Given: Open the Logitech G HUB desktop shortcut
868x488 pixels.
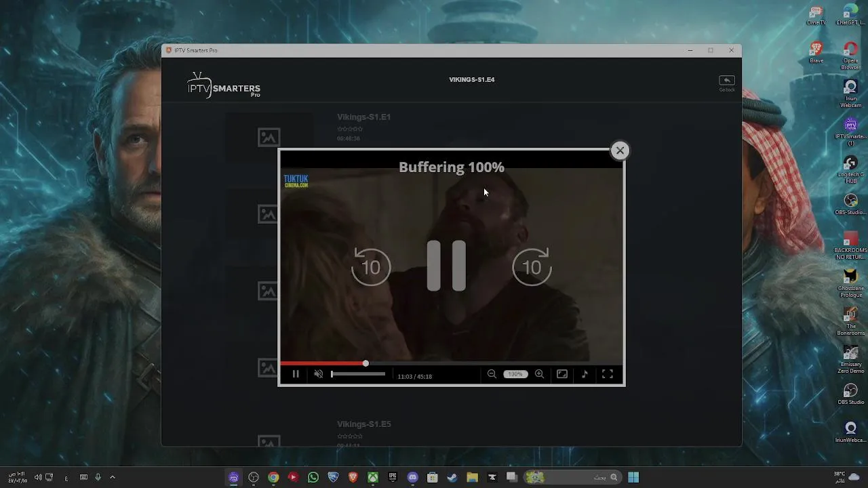Looking at the screenshot, I should pos(850,169).
